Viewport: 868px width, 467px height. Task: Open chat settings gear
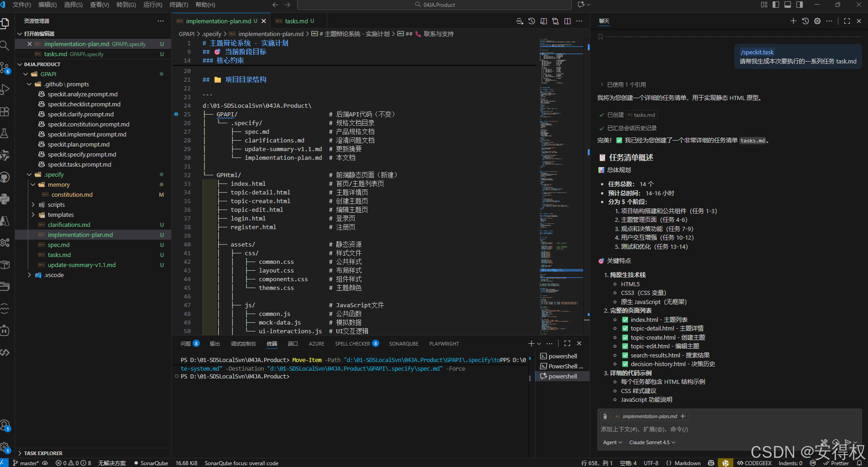pos(817,21)
